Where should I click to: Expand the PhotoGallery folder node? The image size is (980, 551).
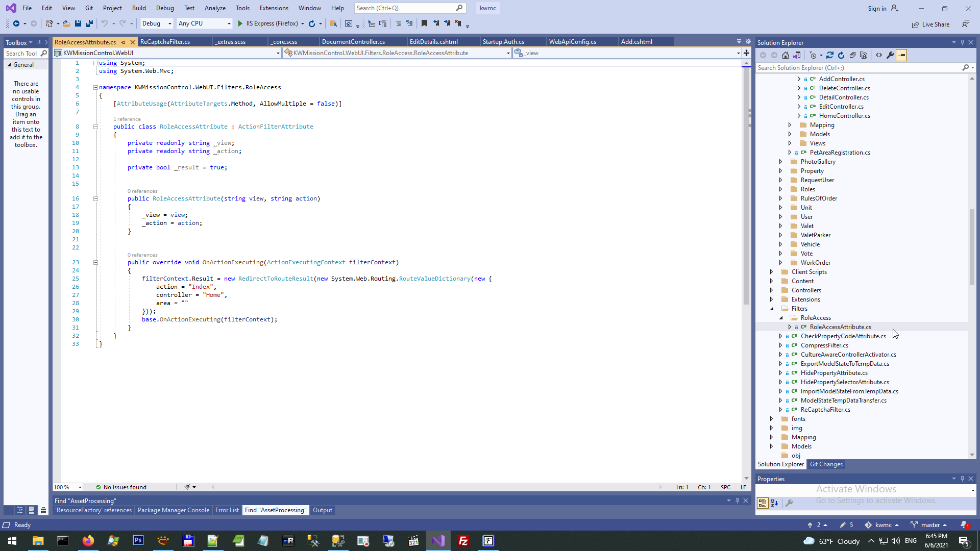pyautogui.click(x=780, y=162)
